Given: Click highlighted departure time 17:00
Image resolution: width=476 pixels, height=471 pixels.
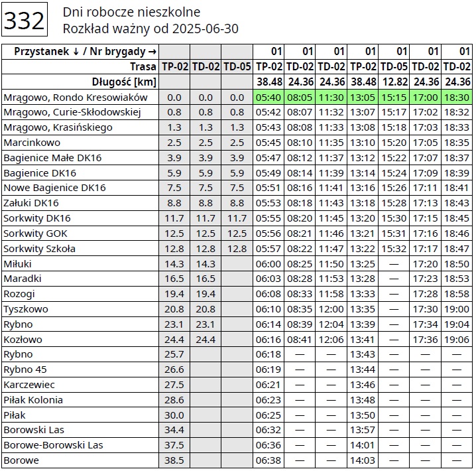Looking at the screenshot, I should coord(426,98).
